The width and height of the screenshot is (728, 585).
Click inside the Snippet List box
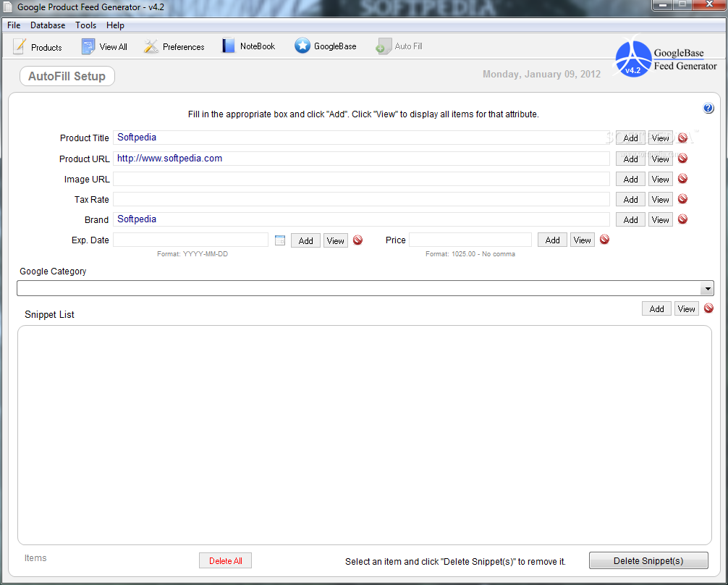click(365, 435)
